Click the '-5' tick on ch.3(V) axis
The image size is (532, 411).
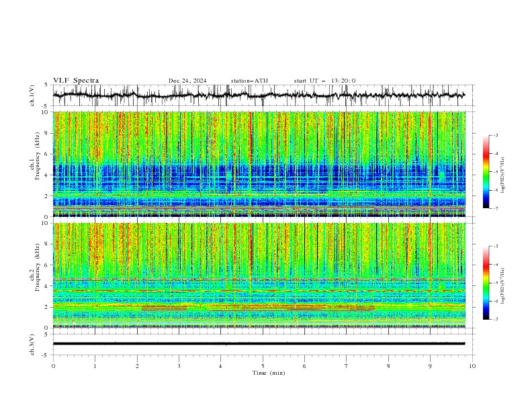(x=45, y=355)
